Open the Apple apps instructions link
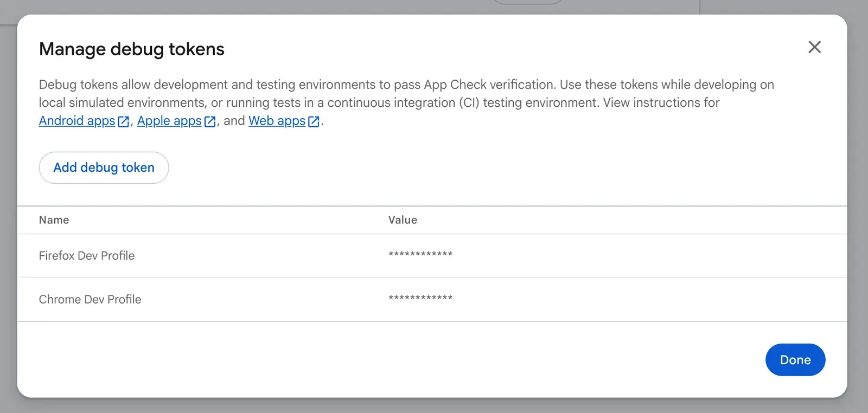This screenshot has height=413, width=868. point(176,121)
